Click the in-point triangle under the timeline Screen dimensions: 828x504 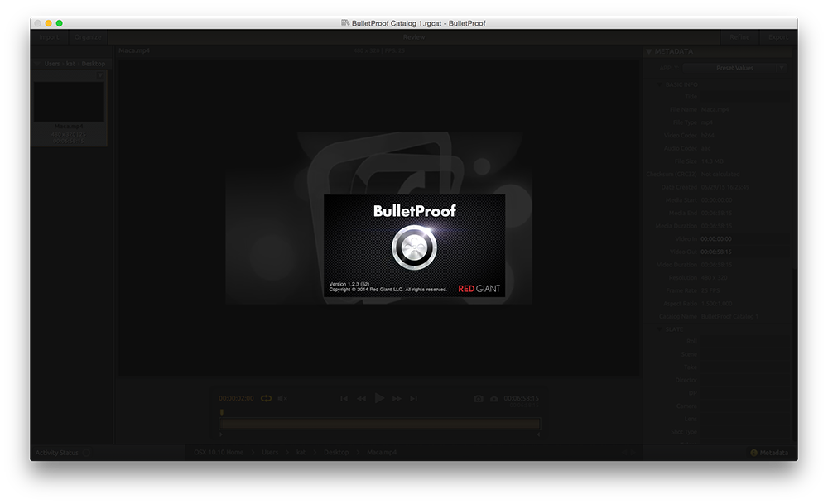pyautogui.click(x=221, y=434)
